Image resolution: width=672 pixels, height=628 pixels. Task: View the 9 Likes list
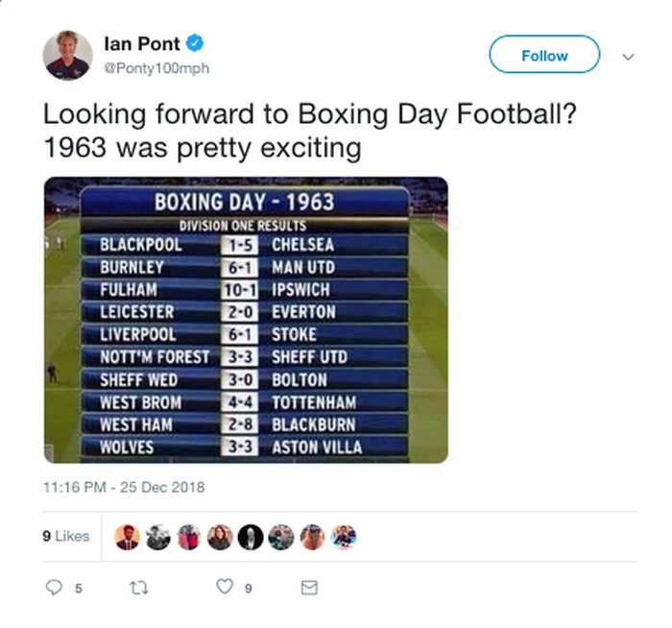(x=65, y=537)
